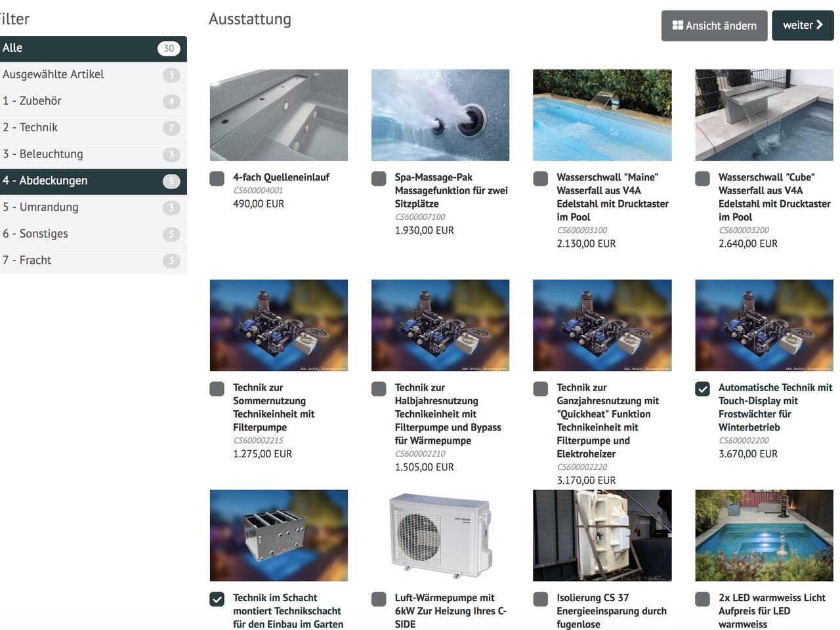
Task: Click the price '2.130,00 EUR'
Action: pyautogui.click(x=586, y=243)
